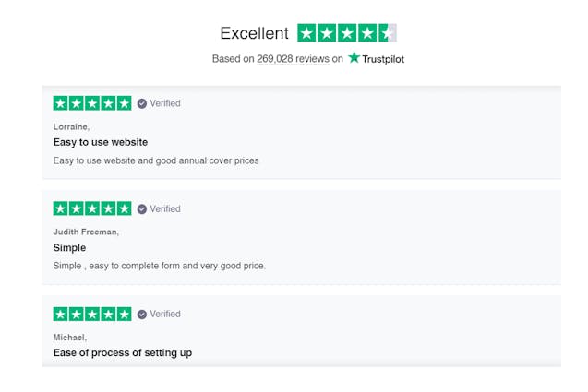The width and height of the screenshot is (588, 392).
Task: Click Lorraine's five-star rating
Action: 92,103
